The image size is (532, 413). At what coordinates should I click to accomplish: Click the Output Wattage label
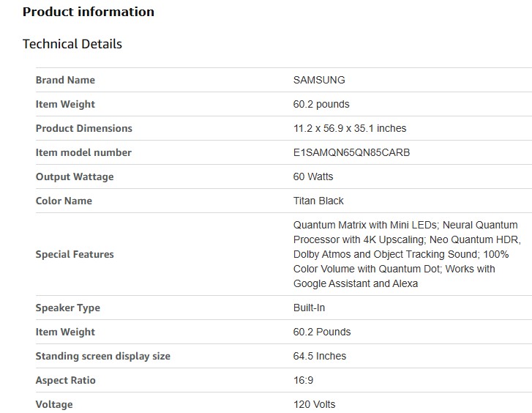click(x=75, y=176)
